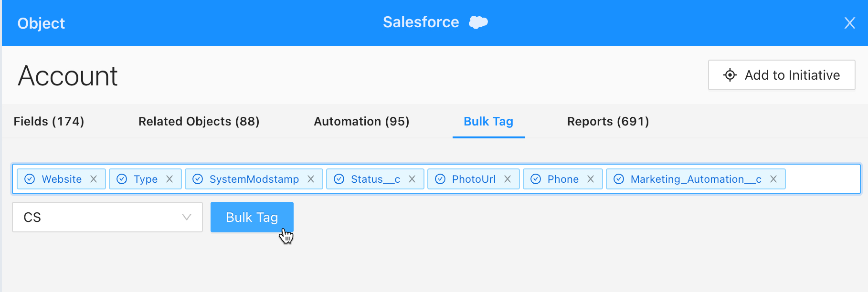The image size is (868, 292).
Task: Switch to the Fields (174) tab
Action: [49, 121]
